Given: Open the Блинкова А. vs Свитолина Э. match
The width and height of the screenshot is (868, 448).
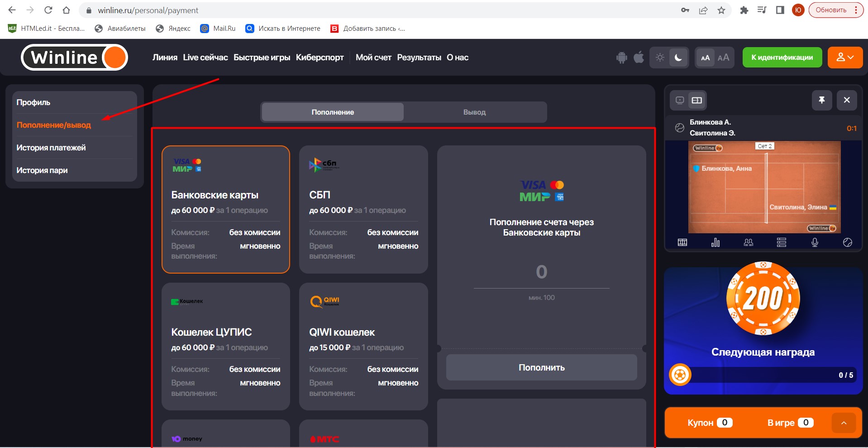Looking at the screenshot, I should (763, 128).
